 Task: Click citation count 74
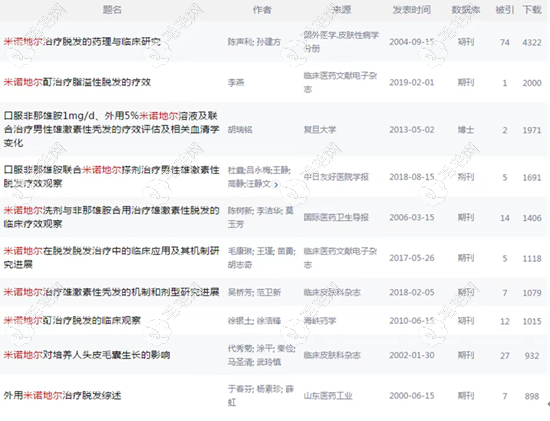pos(505,42)
